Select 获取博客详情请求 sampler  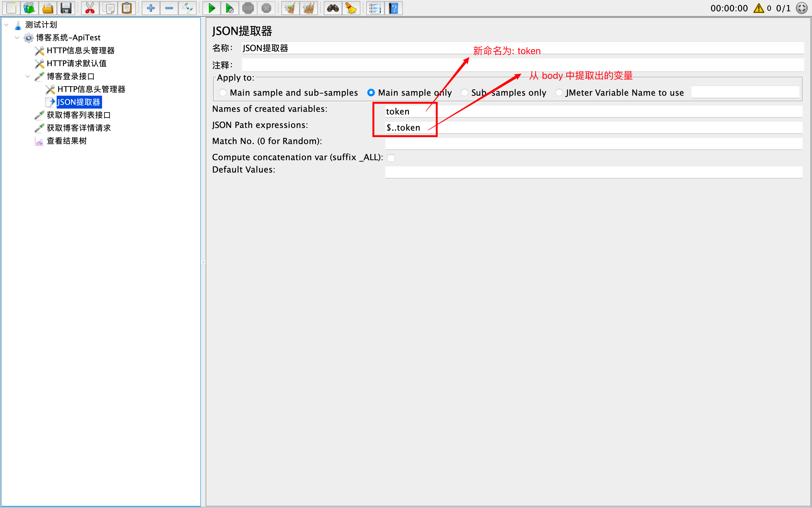pyautogui.click(x=78, y=128)
